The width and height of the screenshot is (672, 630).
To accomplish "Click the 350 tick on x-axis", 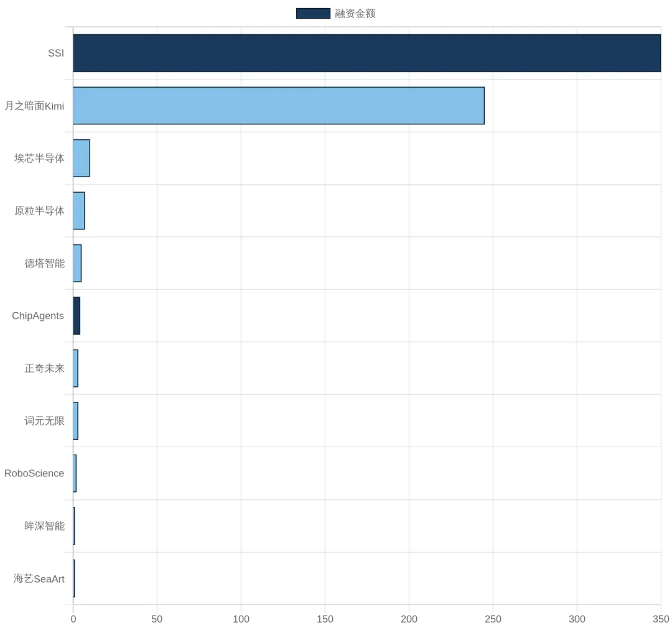I will click(661, 619).
